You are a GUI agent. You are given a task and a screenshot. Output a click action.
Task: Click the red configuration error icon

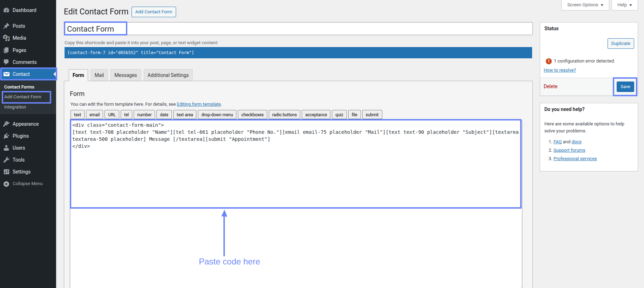point(549,61)
